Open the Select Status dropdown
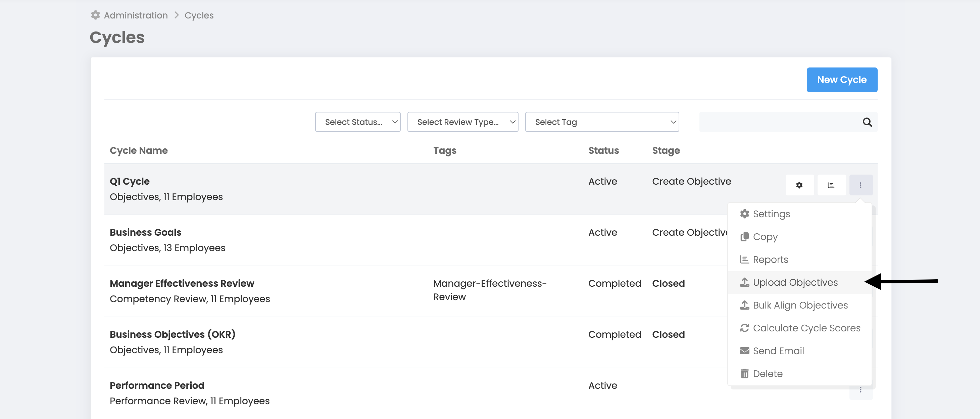This screenshot has width=980, height=419. [x=358, y=122]
